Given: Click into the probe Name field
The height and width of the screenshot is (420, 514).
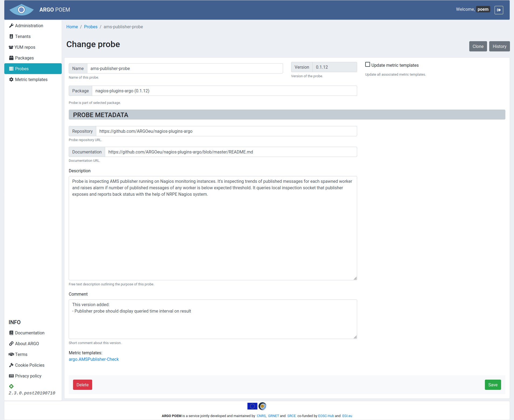Looking at the screenshot, I should 185,68.
